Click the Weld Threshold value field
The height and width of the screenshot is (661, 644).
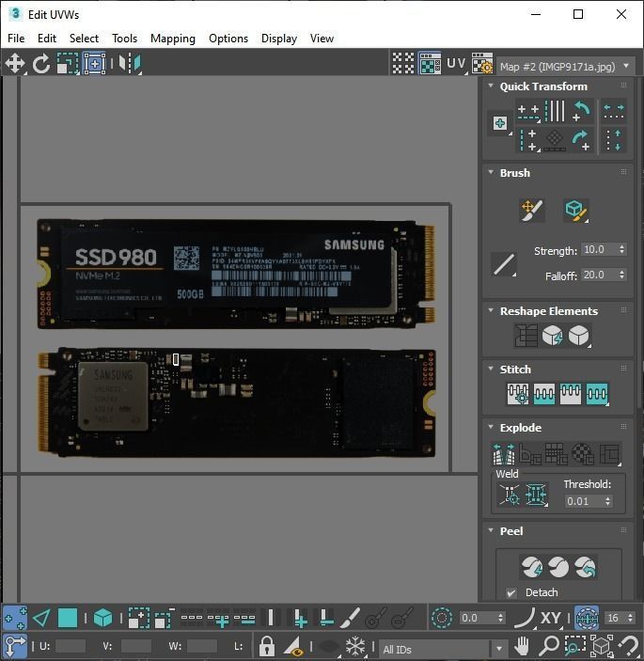pyautogui.click(x=584, y=501)
